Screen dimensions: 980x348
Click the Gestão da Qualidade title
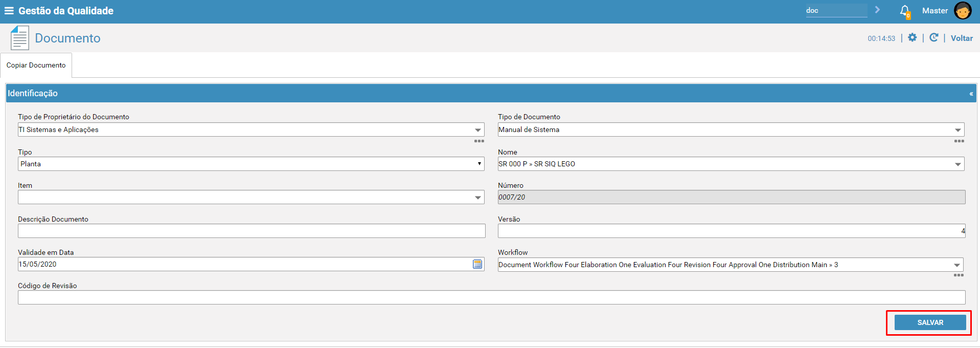tap(66, 11)
